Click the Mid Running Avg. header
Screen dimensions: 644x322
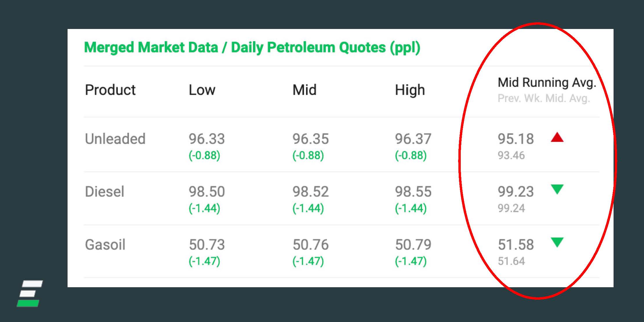coord(547,83)
